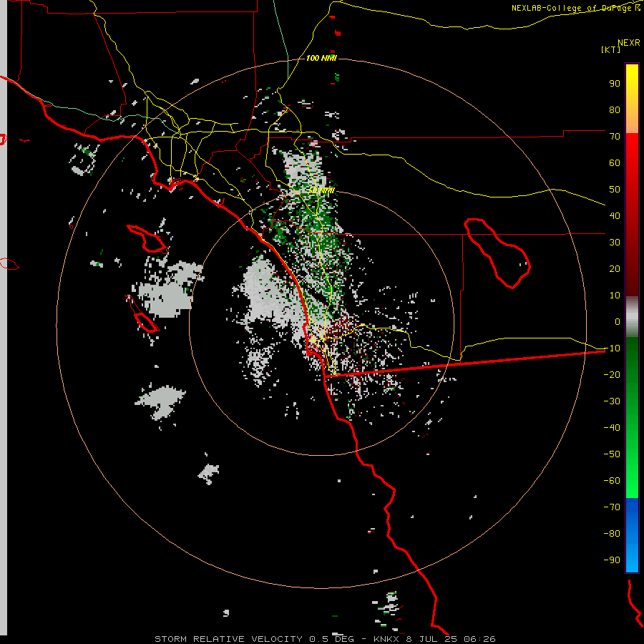This screenshot has width=644, height=644.
Task: Select the 30 value on velocity scale
Action: coord(615,243)
